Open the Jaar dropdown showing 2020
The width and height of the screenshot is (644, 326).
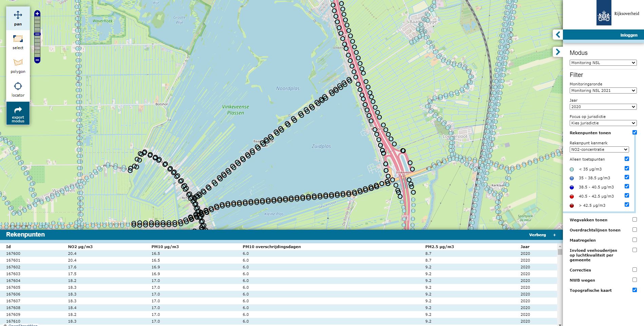(603, 107)
